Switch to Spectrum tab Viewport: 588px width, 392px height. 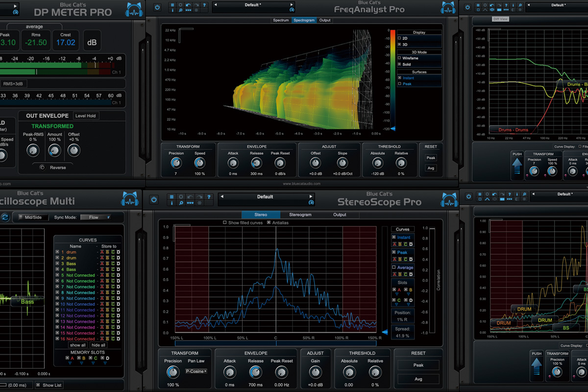281,20
